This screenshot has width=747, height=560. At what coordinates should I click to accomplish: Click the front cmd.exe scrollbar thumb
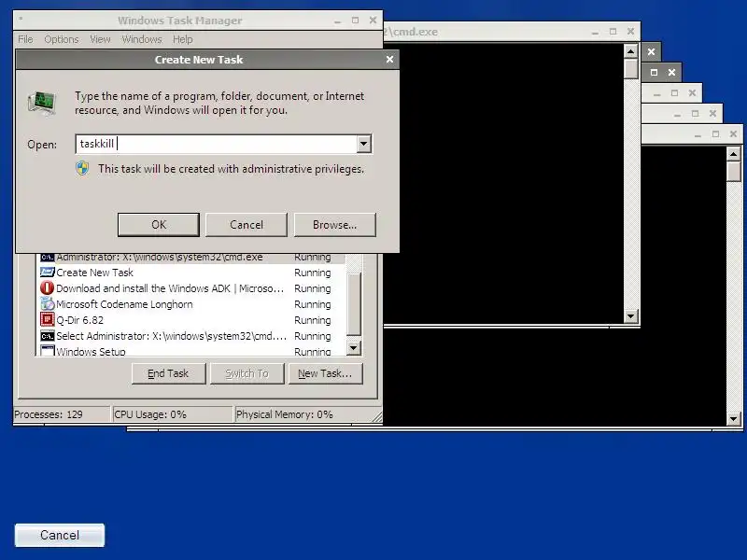[631, 68]
